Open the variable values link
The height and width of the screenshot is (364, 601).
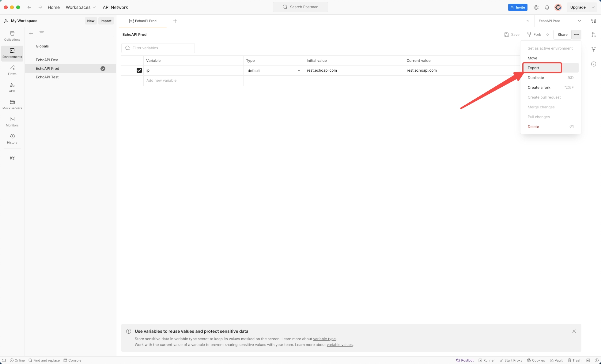(340, 345)
